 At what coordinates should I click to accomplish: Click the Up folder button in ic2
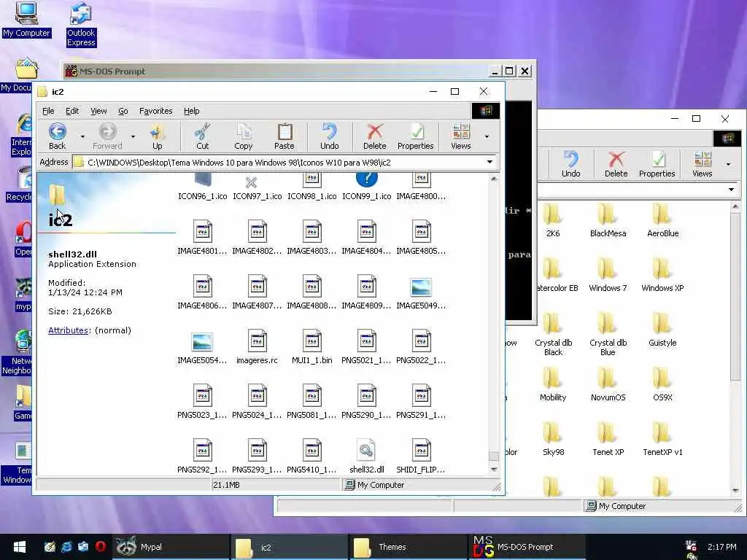(x=158, y=136)
